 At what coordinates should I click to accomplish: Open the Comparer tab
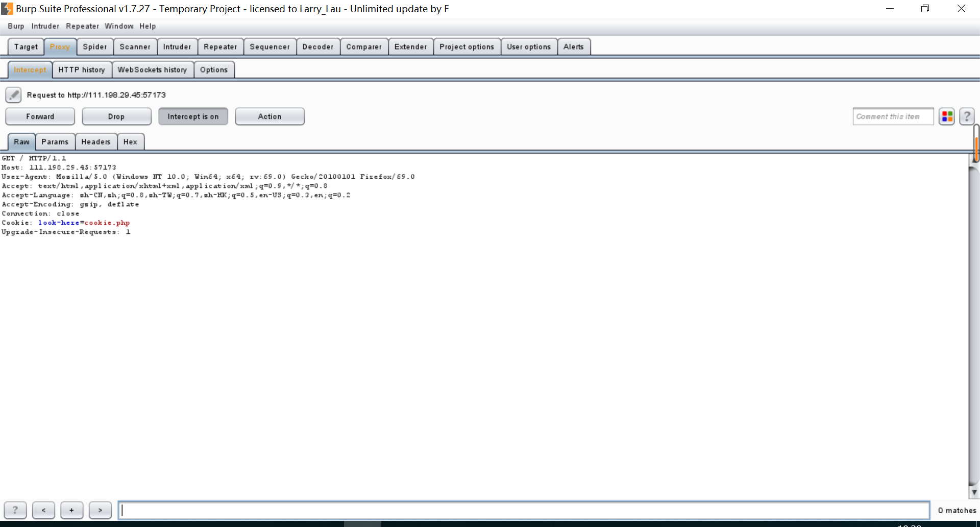(x=364, y=46)
